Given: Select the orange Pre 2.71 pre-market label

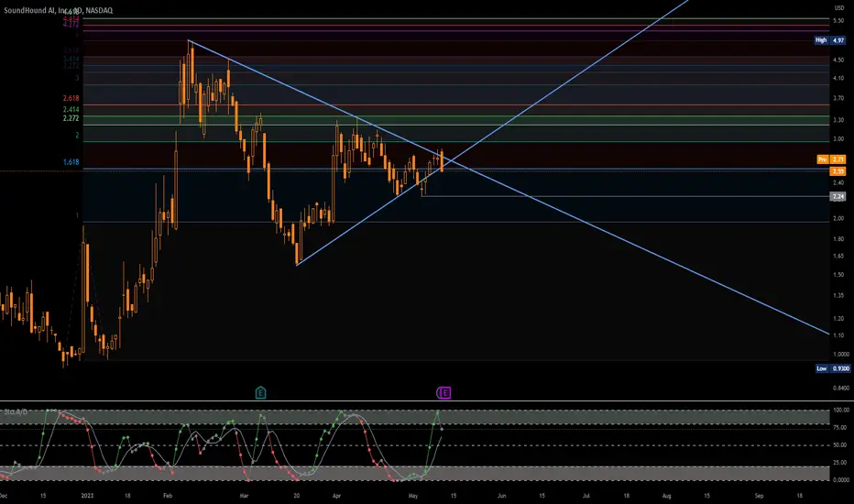Looking at the screenshot, I should tap(831, 159).
